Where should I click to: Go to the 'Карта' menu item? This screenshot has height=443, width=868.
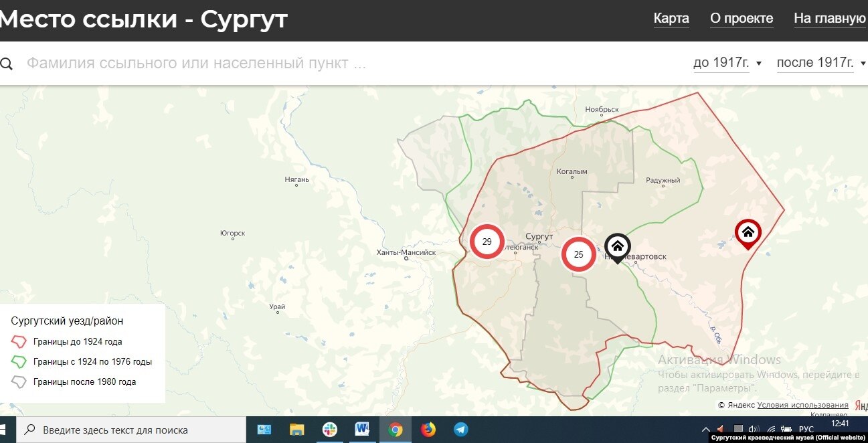(671, 19)
